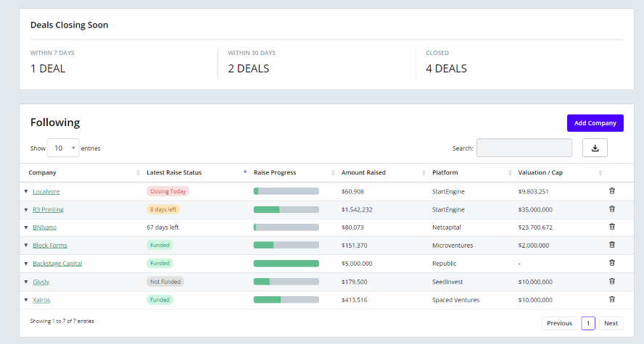644x344 pixels.
Task: Click the Microventures platform cell
Action: click(x=453, y=246)
